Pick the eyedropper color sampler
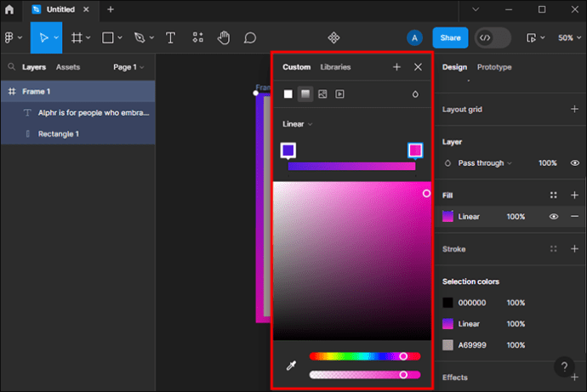587x392 pixels. pos(291,366)
